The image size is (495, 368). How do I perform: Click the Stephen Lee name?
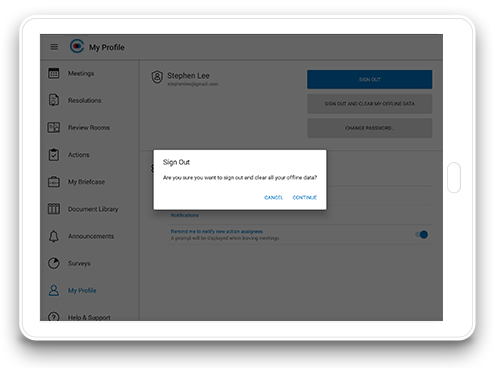coord(188,76)
